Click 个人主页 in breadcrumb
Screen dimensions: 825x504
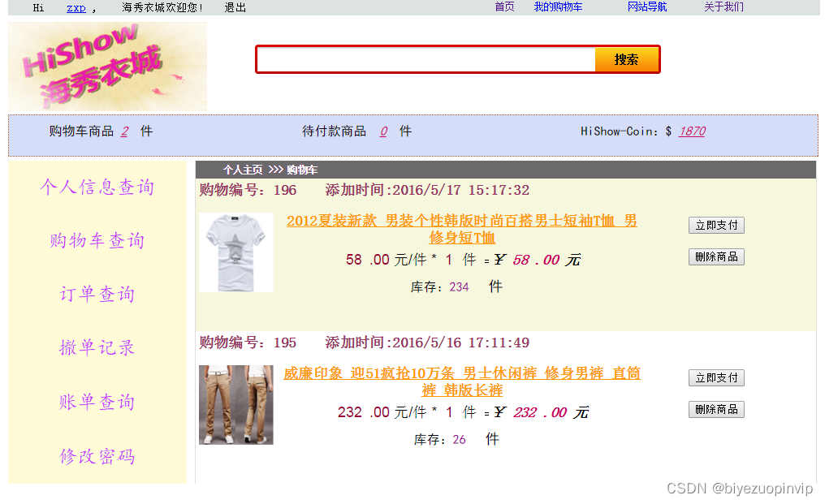pyautogui.click(x=243, y=170)
